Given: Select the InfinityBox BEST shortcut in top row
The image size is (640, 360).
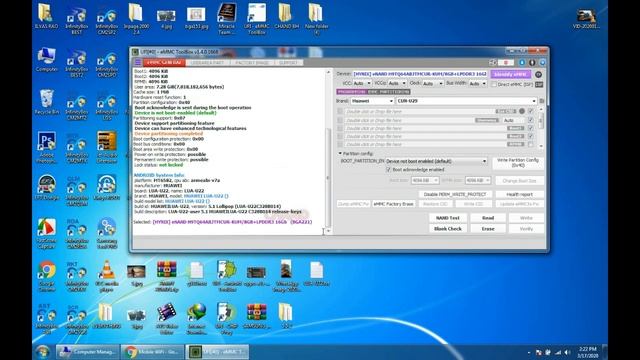Looking at the screenshot, I should point(76,21).
